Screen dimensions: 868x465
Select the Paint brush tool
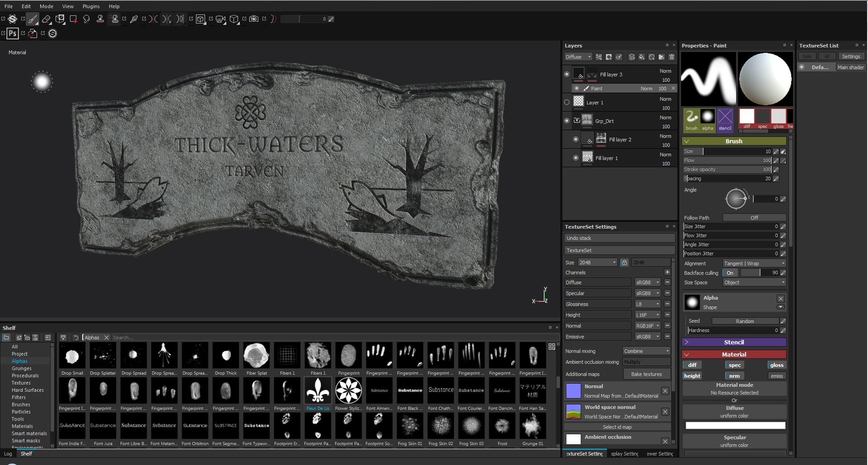coord(33,19)
